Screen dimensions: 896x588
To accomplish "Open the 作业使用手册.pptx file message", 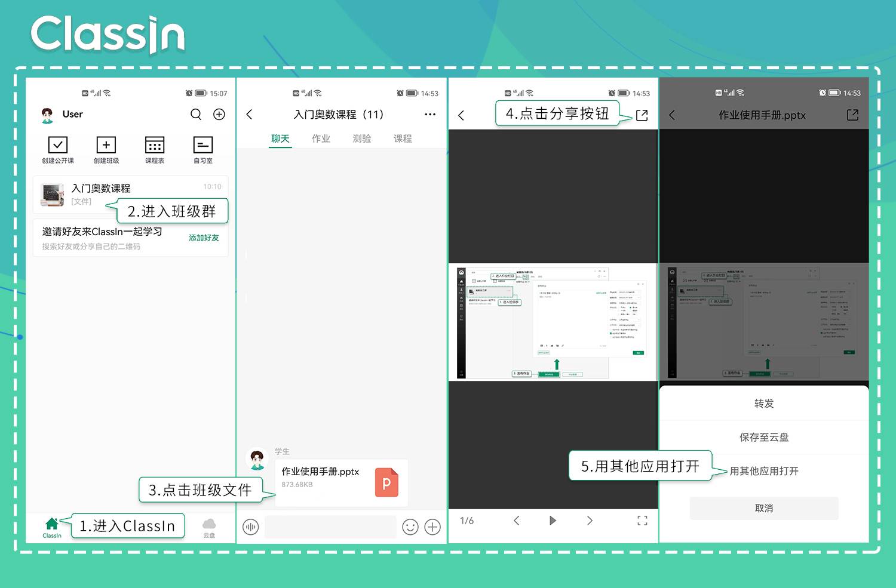I will tap(342, 483).
